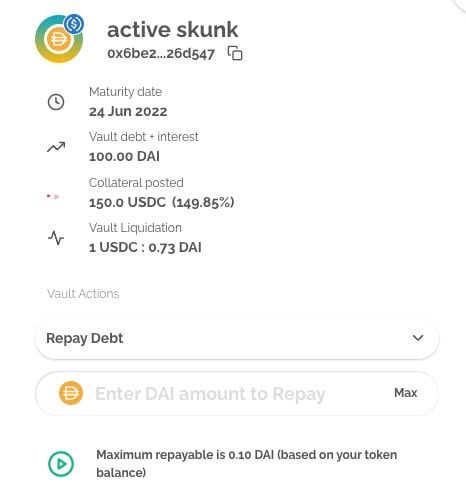Expand the chevron in Repay Debt selector
Viewport: 466px width, 502px height.
tap(418, 338)
